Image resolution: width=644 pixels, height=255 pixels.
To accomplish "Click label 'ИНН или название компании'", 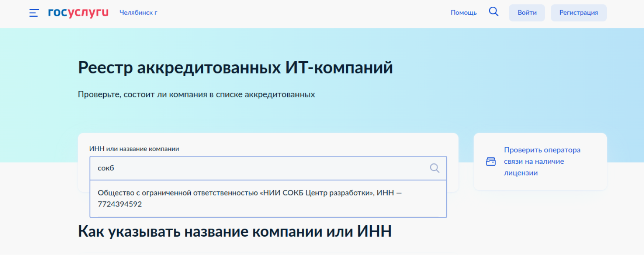I will 134,149.
